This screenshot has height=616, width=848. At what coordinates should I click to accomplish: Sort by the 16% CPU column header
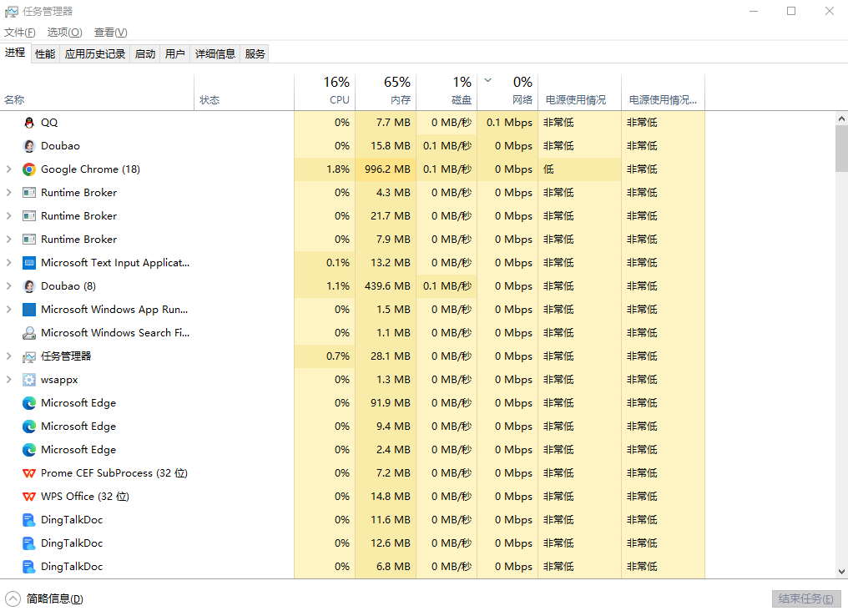click(x=325, y=92)
